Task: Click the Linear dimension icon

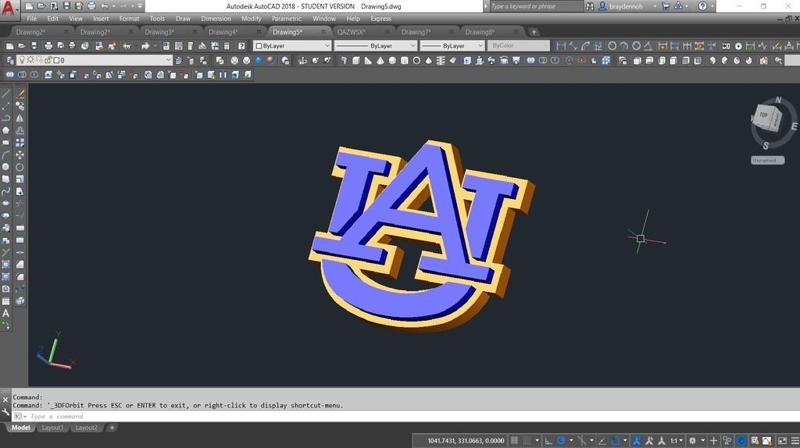Action: pyautogui.click(x=561, y=46)
